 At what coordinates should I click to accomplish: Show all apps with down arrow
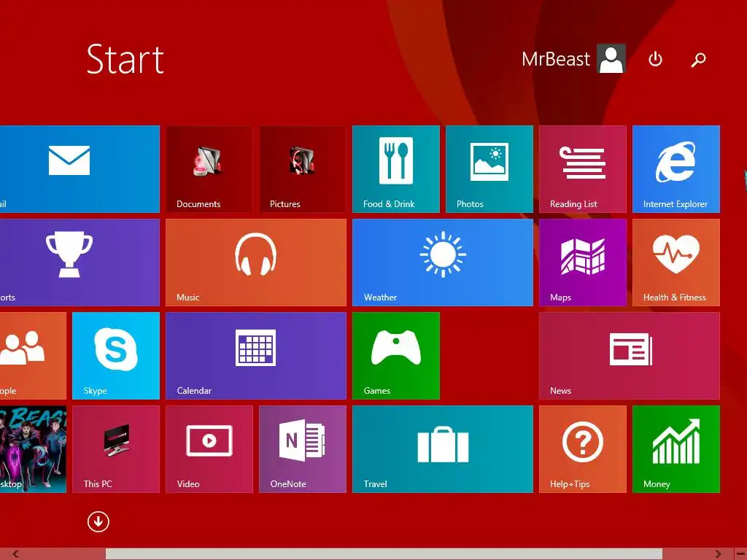point(98,522)
